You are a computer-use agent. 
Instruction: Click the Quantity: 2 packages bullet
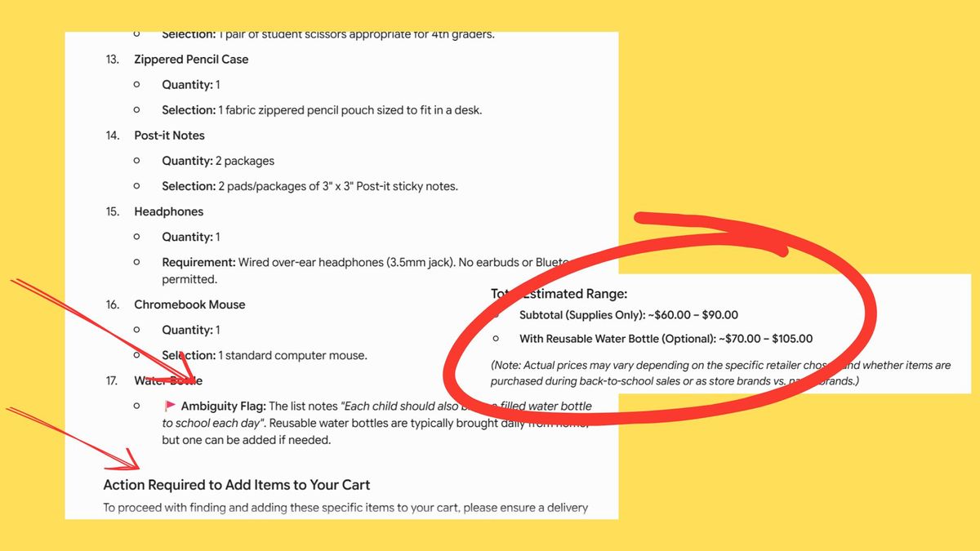218,161
